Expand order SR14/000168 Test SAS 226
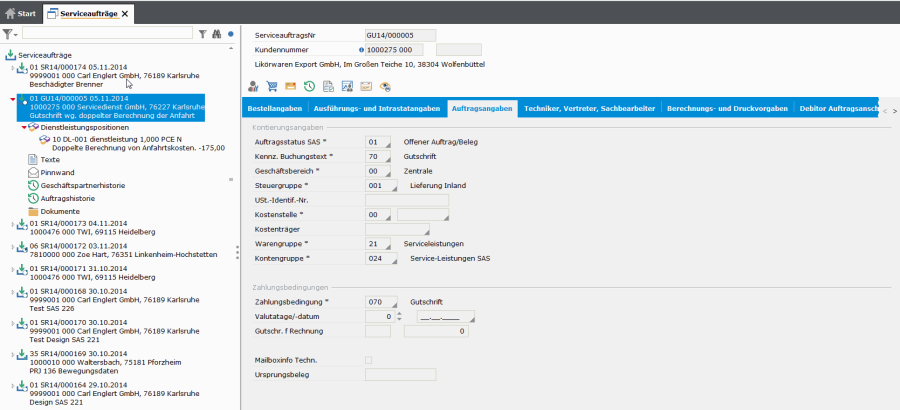 click(x=13, y=292)
